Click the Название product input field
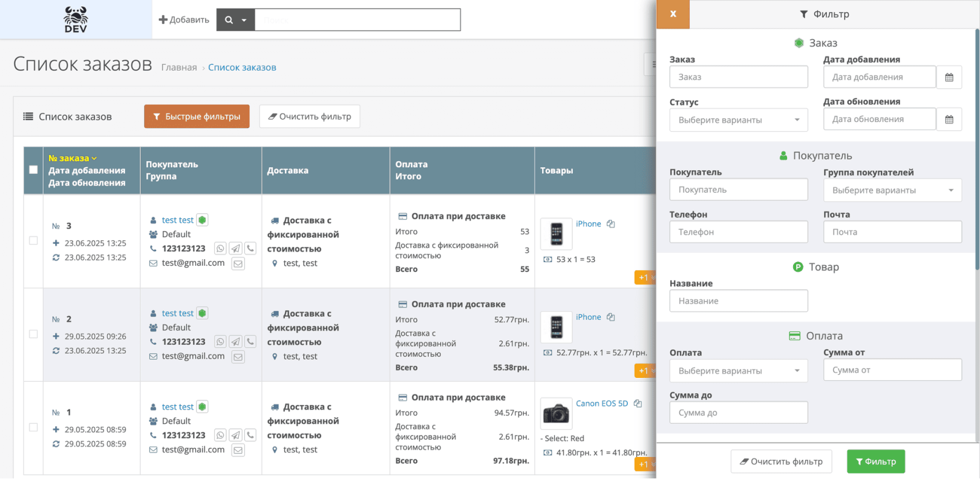 pos(739,301)
